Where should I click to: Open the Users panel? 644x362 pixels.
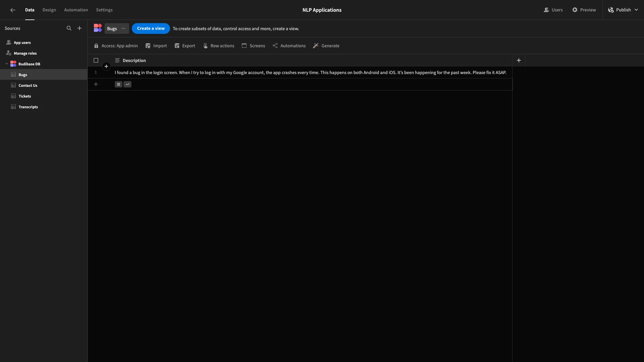[553, 10]
